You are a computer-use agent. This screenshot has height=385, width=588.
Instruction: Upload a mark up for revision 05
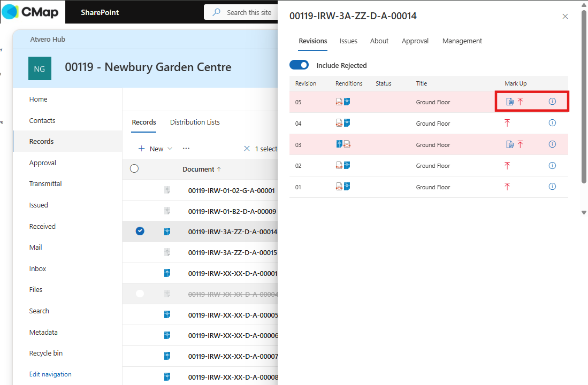coord(521,102)
